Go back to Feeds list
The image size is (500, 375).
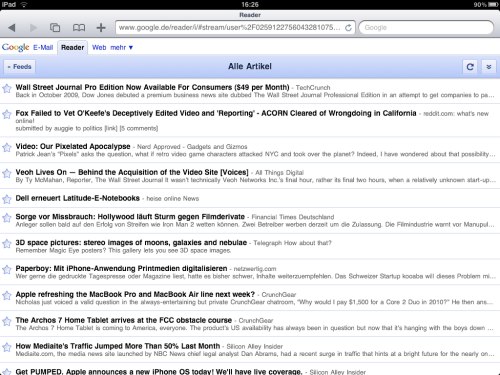click(19, 67)
